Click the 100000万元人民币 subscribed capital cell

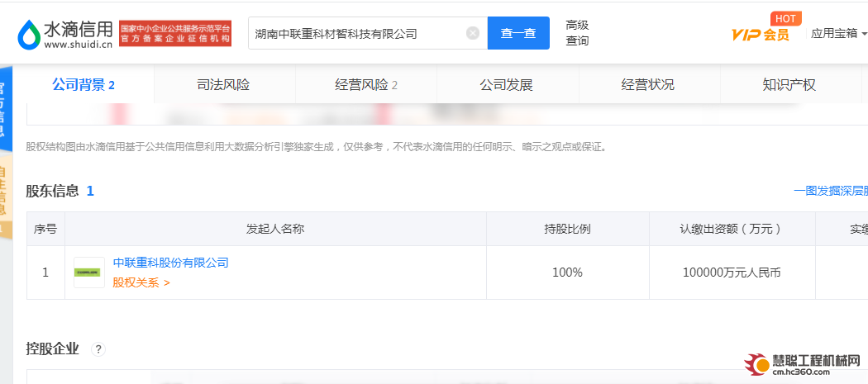(x=732, y=273)
